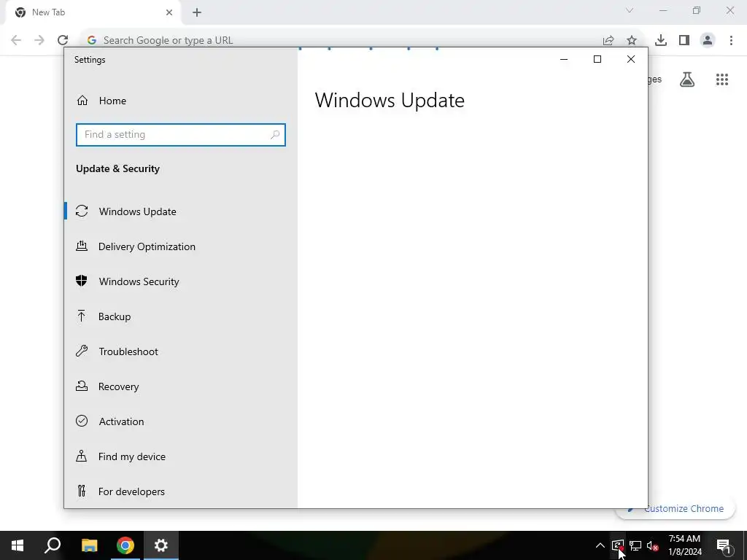Open Chrome Labs flask icon

[687, 79]
